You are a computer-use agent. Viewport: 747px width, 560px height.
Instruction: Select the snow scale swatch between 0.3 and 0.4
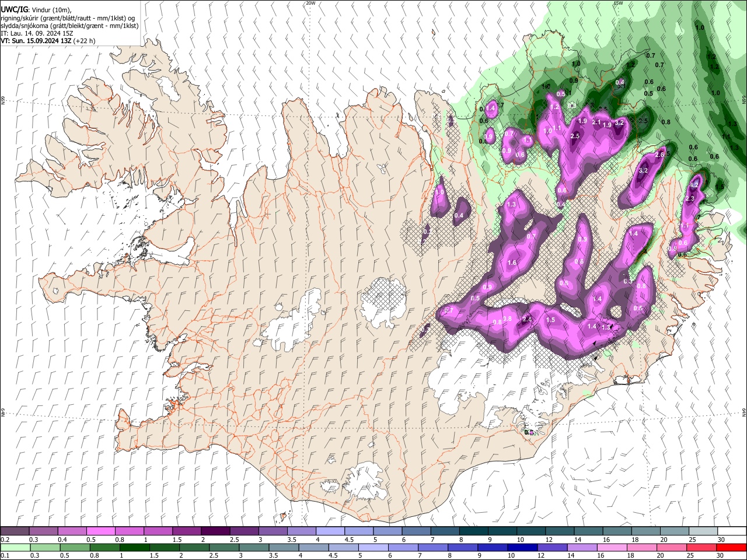pos(43,531)
